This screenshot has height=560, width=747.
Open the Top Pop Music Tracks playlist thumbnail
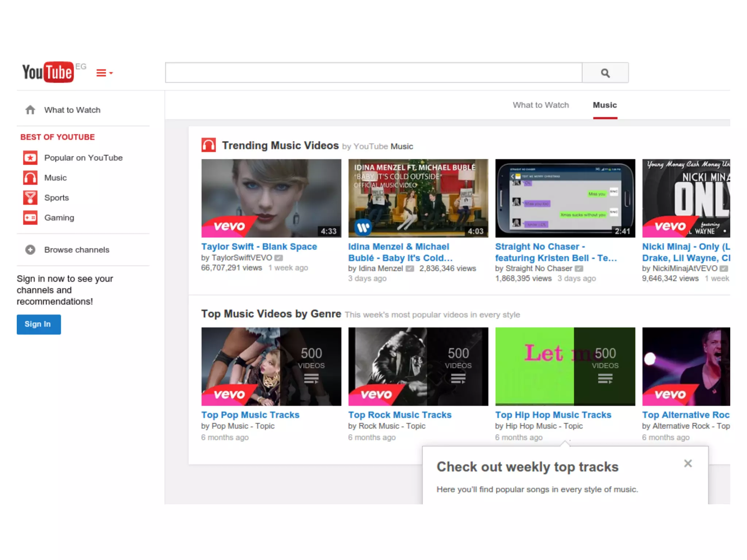[x=271, y=366]
